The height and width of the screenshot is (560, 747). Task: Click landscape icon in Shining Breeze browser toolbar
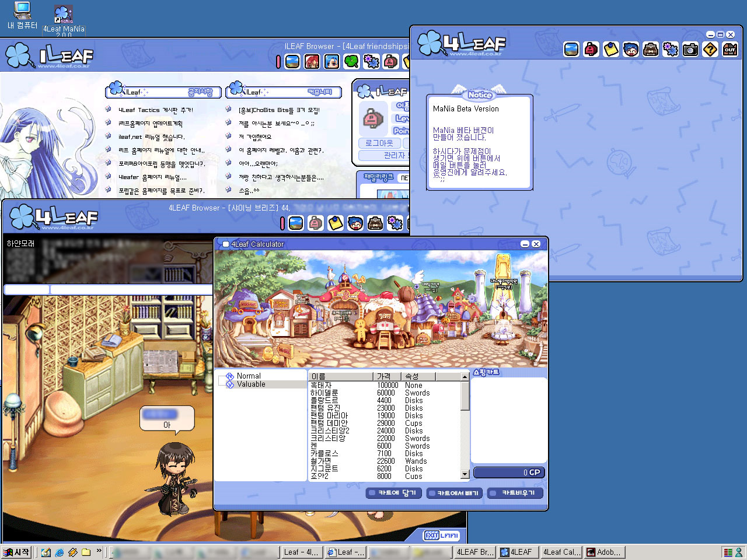click(296, 223)
